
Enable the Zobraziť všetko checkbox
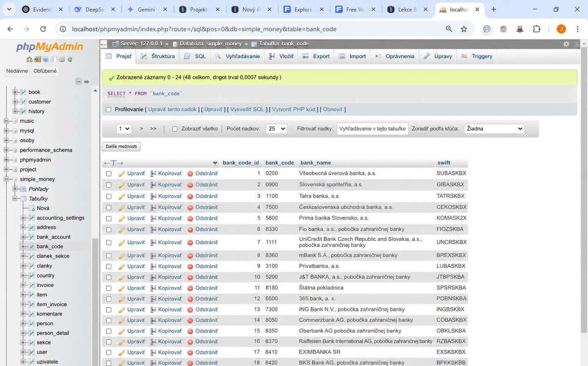pos(175,129)
